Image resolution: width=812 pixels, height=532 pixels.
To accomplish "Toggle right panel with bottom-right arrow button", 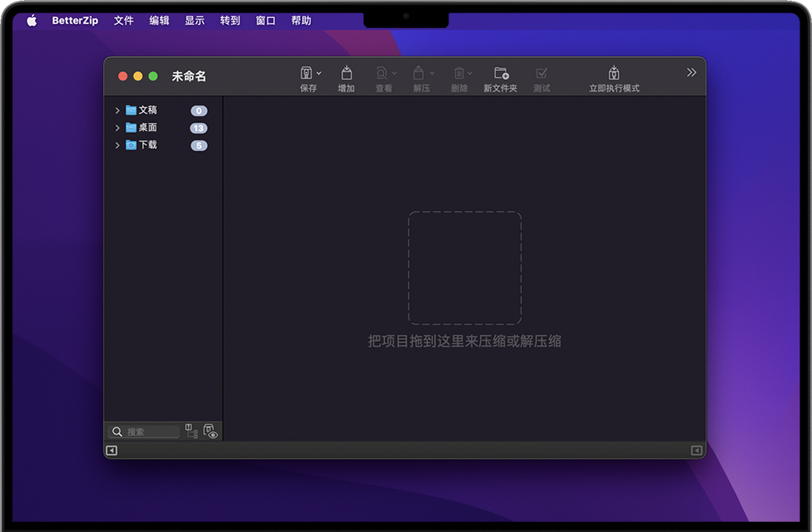I will pos(696,451).
